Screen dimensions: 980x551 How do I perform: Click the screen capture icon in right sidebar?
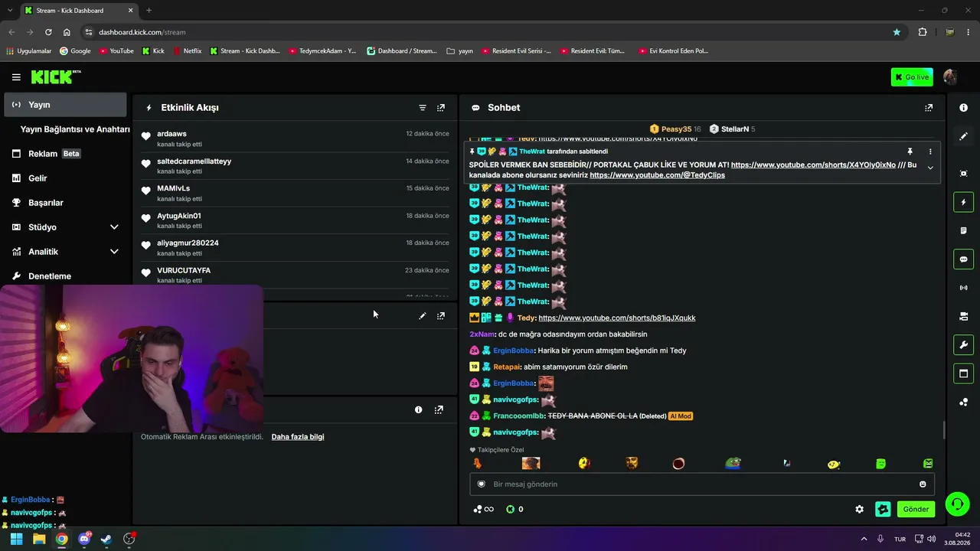click(x=963, y=174)
